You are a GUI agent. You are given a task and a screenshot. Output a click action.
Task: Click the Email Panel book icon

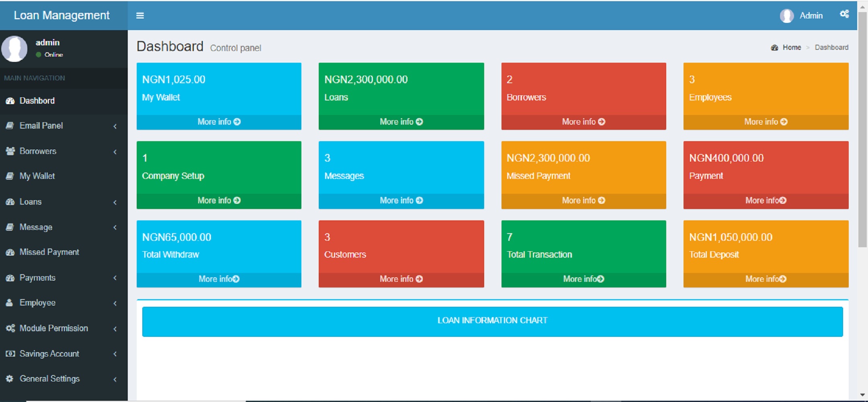10,126
